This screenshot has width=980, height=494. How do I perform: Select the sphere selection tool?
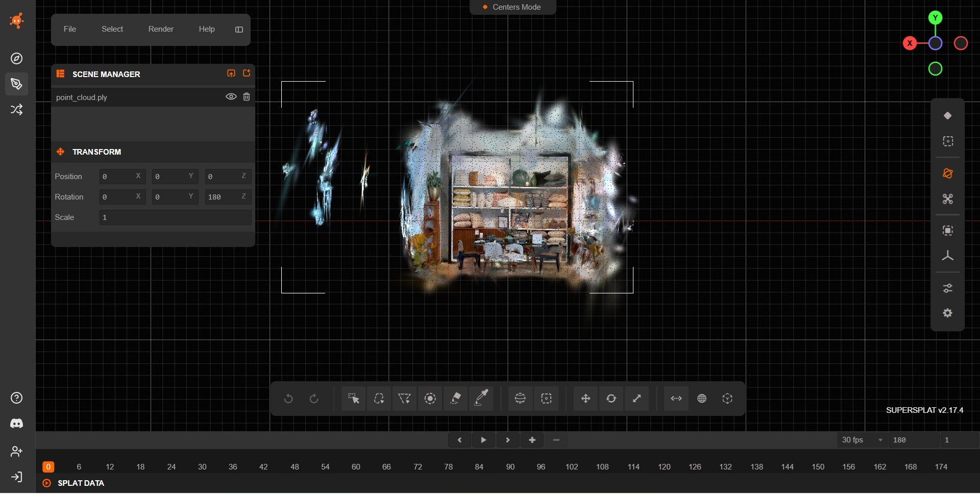[520, 399]
